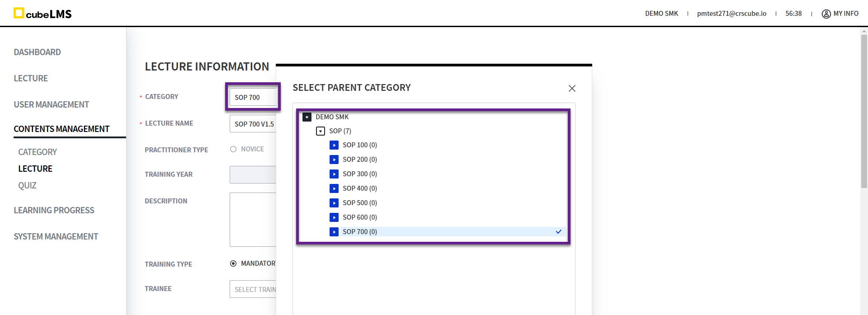Close the Select Parent Category dialog
The width and height of the screenshot is (868, 315).
[572, 89]
